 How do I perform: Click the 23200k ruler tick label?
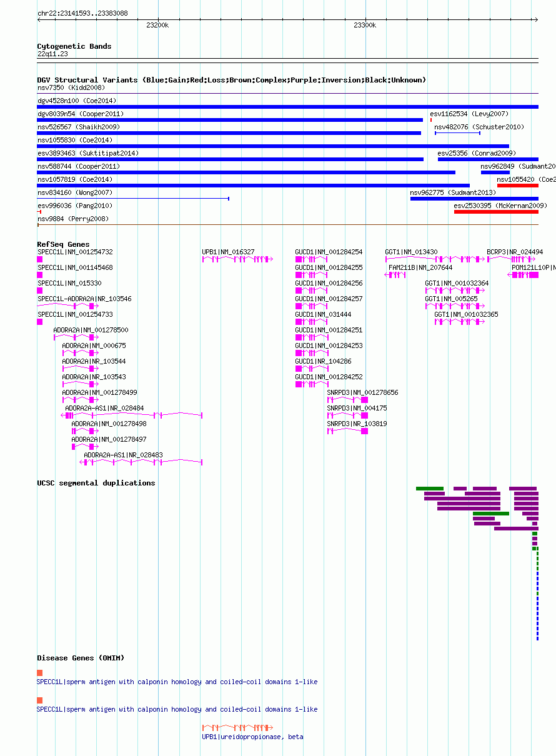(x=157, y=26)
